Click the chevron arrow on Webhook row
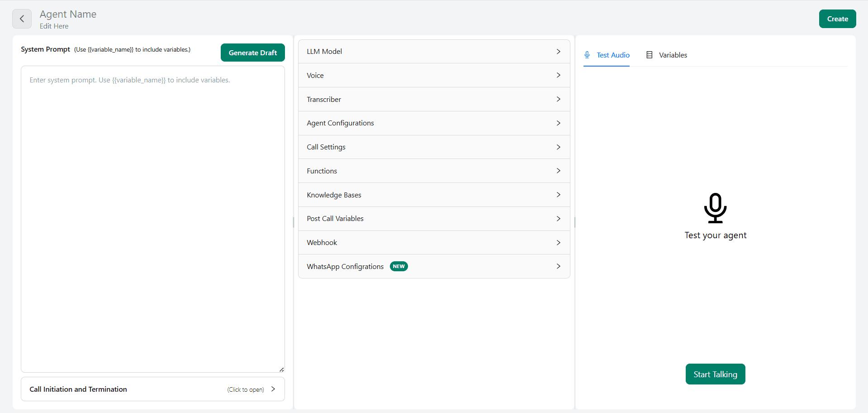 point(558,243)
